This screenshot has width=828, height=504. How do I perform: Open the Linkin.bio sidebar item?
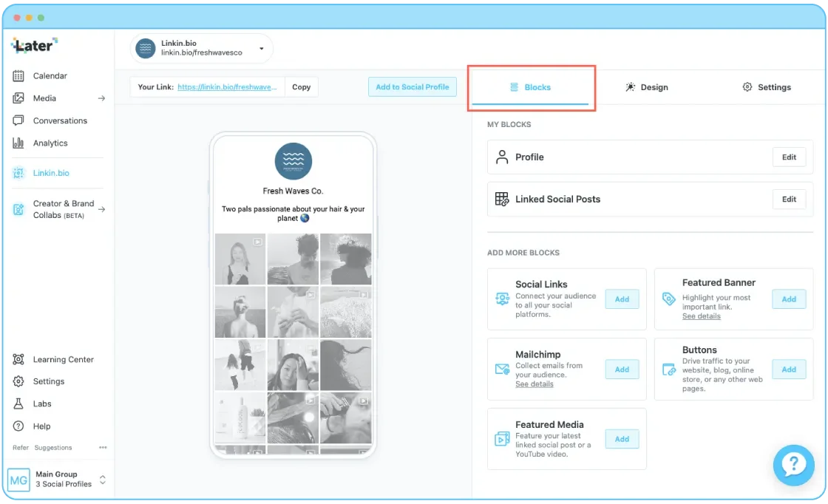pyautogui.click(x=51, y=173)
